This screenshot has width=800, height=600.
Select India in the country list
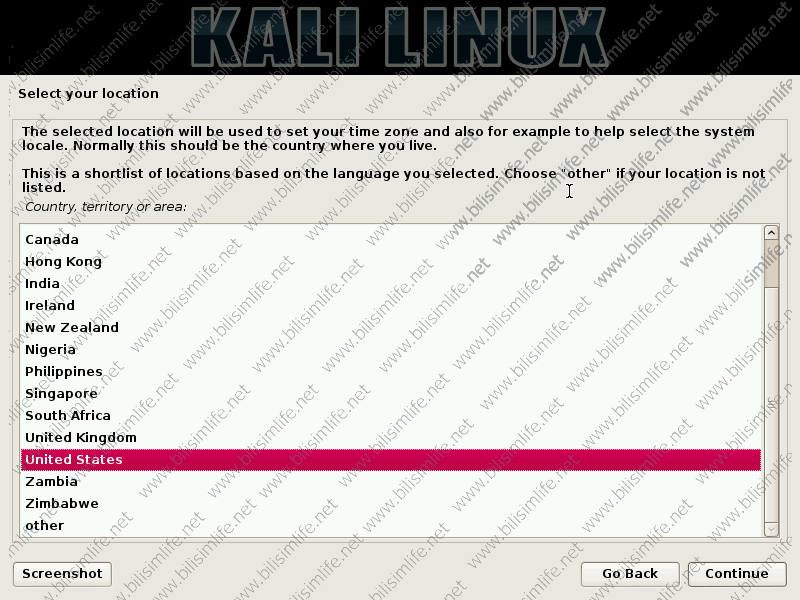[391, 283]
